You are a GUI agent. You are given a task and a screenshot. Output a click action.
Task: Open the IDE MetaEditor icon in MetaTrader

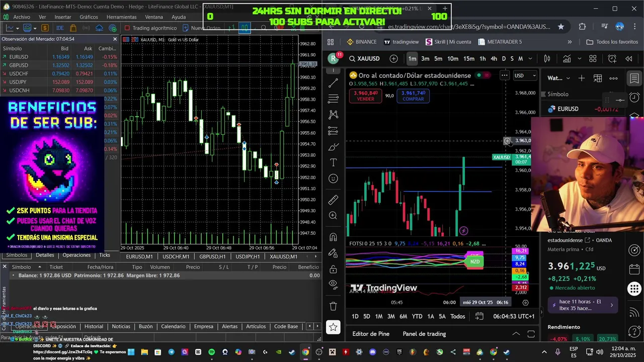pyautogui.click(x=60, y=28)
